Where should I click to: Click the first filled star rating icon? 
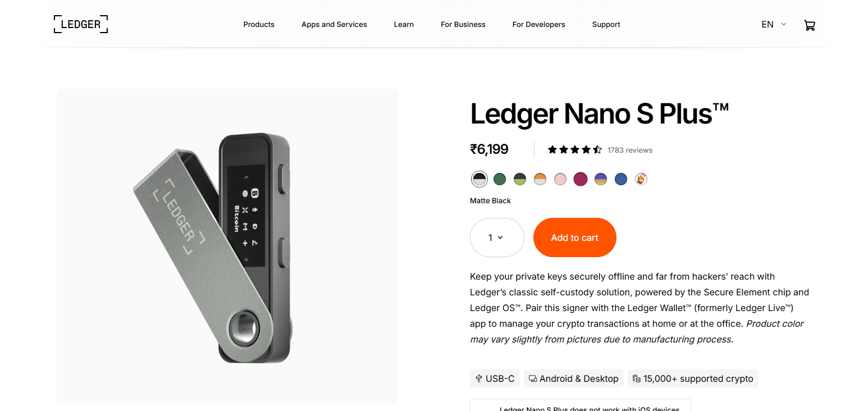[x=551, y=149]
